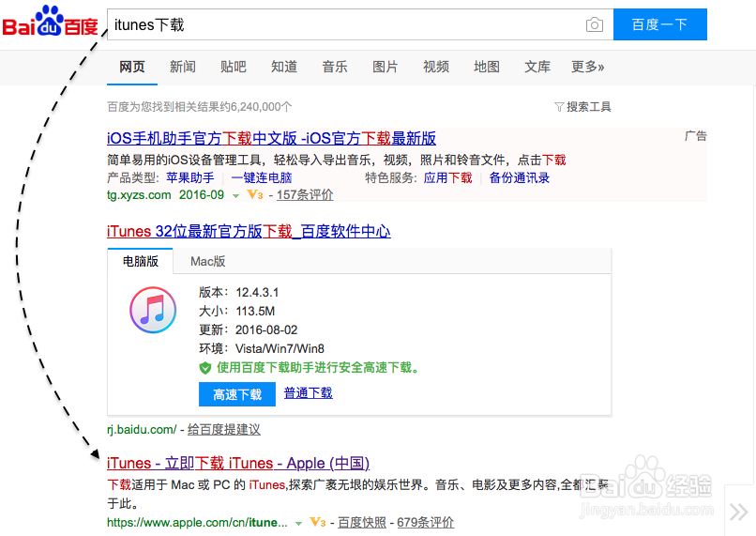Click the 高速下载 button

pyautogui.click(x=237, y=394)
